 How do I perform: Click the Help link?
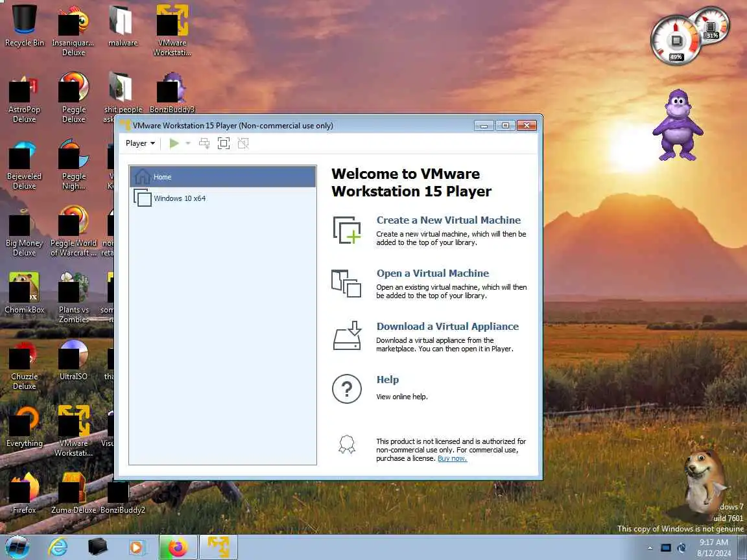[388, 380]
